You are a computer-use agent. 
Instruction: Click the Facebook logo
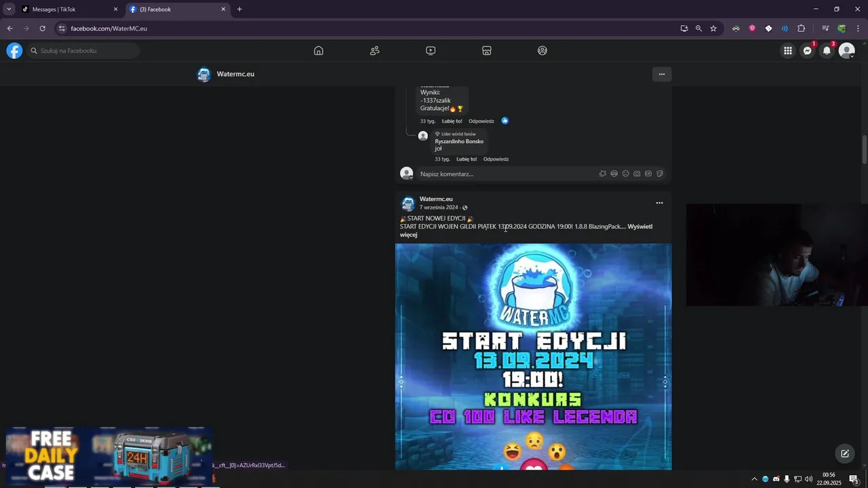(14, 51)
